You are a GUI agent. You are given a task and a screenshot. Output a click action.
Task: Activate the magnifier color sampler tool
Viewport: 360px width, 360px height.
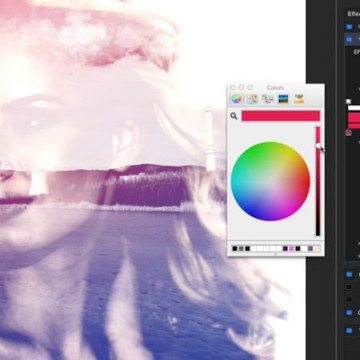coord(234,116)
